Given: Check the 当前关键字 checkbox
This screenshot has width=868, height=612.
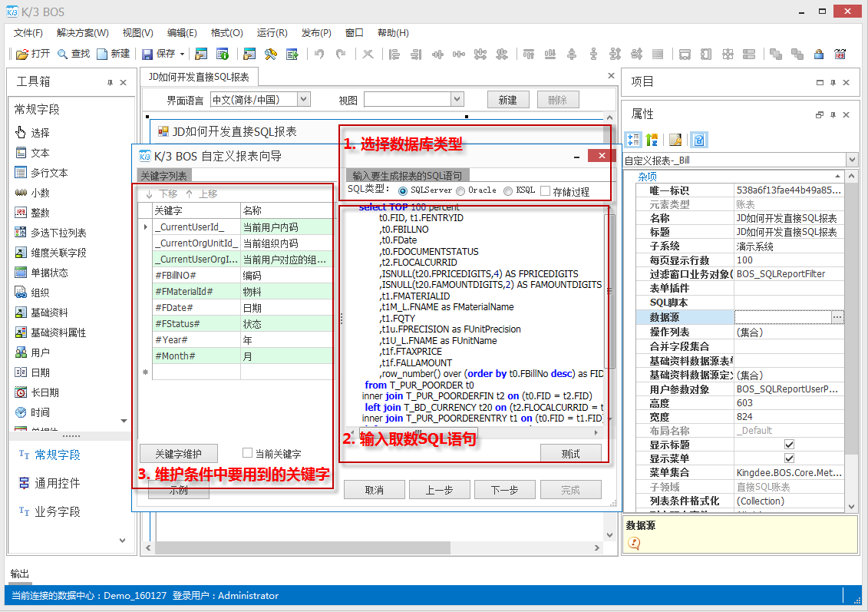Looking at the screenshot, I should [247, 453].
